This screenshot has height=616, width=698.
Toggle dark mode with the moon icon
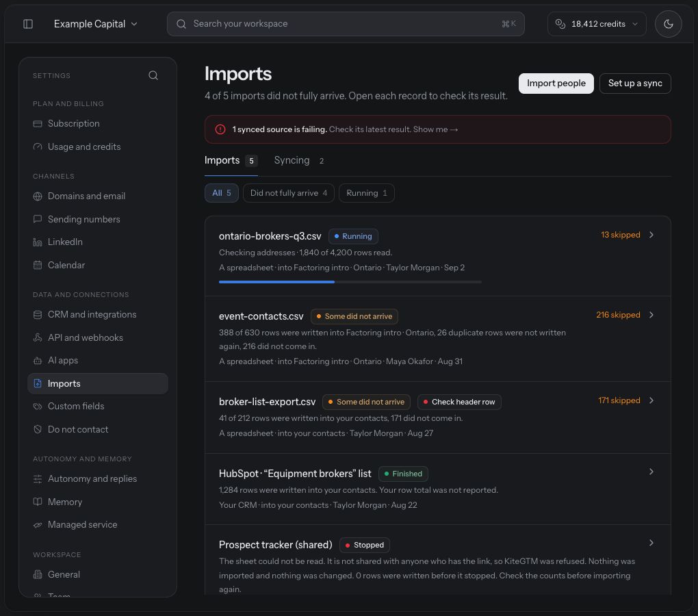tap(668, 23)
